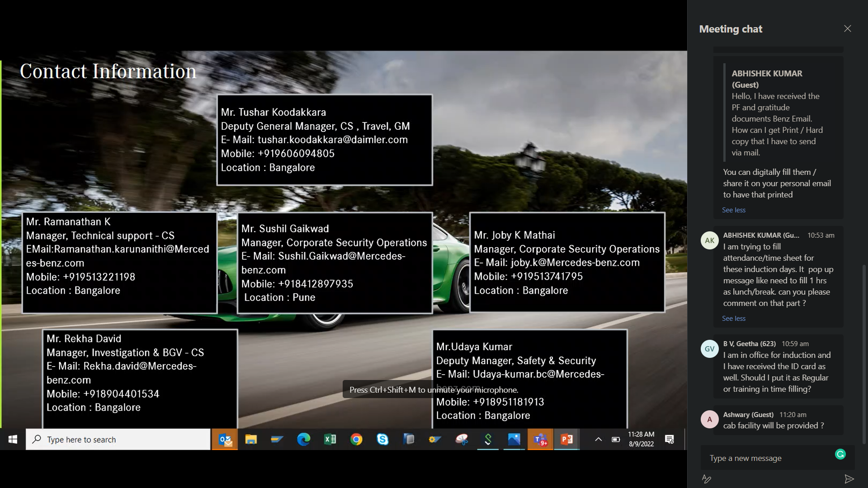The image size is (868, 488).
Task: Click the Contact Information slide title
Action: coord(108,71)
